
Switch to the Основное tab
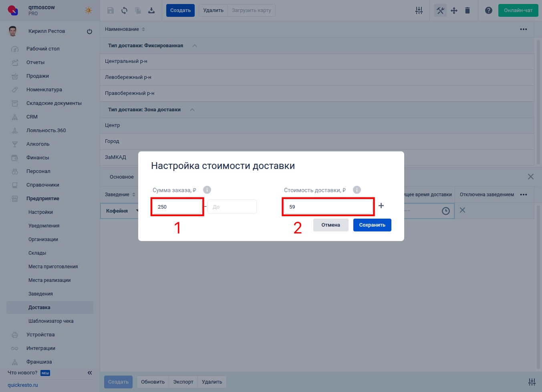point(122,177)
